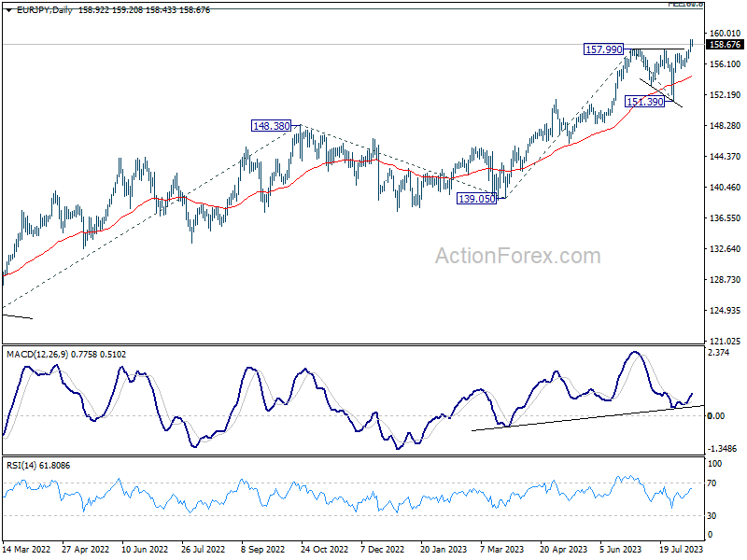Click the RSI scale level 30
Image resolution: width=747 pixels, height=560 pixels.
coord(712,516)
